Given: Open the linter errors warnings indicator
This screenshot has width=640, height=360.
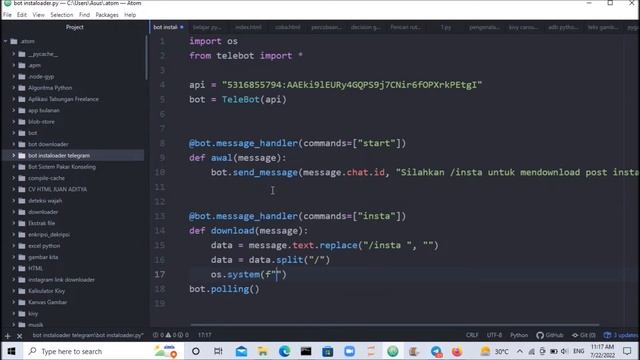Looking at the screenshot, I should (x=171, y=335).
